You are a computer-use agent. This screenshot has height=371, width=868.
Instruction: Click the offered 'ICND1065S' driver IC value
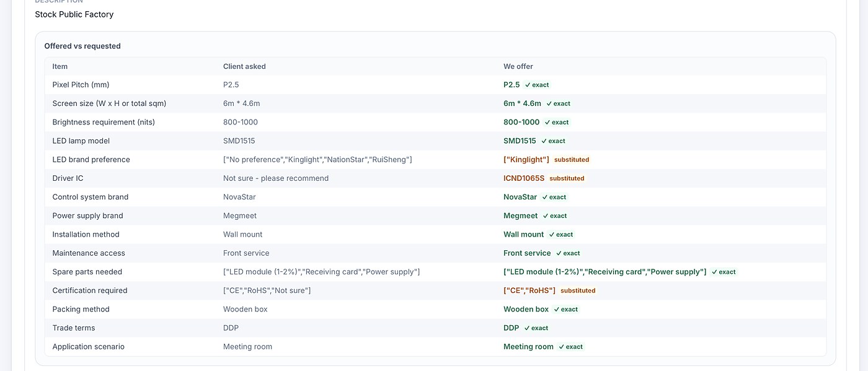tap(524, 178)
